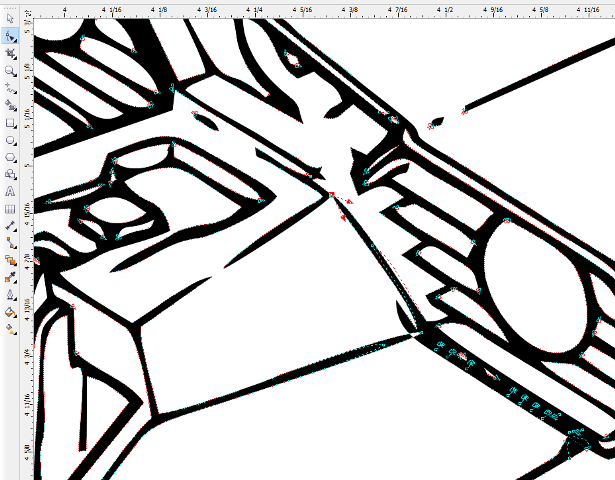This screenshot has width=615, height=480.
Task: Select the Table tool
Action: (10, 209)
